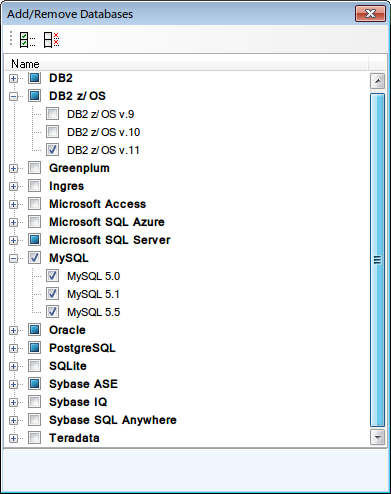
Task: Expand the Greenplum node
Action: point(13,169)
